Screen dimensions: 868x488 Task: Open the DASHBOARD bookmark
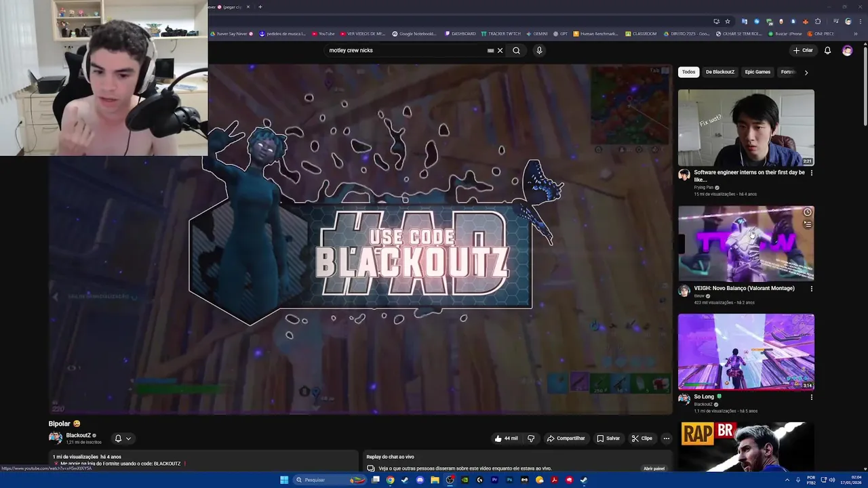point(460,34)
